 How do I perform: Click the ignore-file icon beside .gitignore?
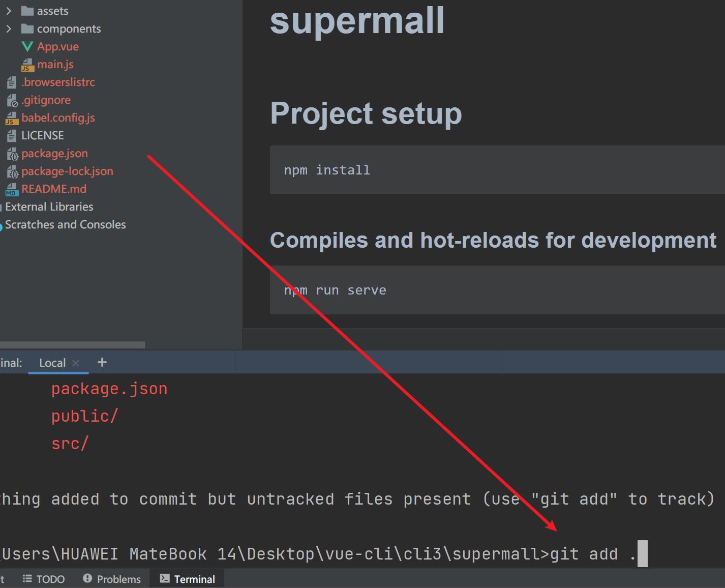tap(12, 100)
